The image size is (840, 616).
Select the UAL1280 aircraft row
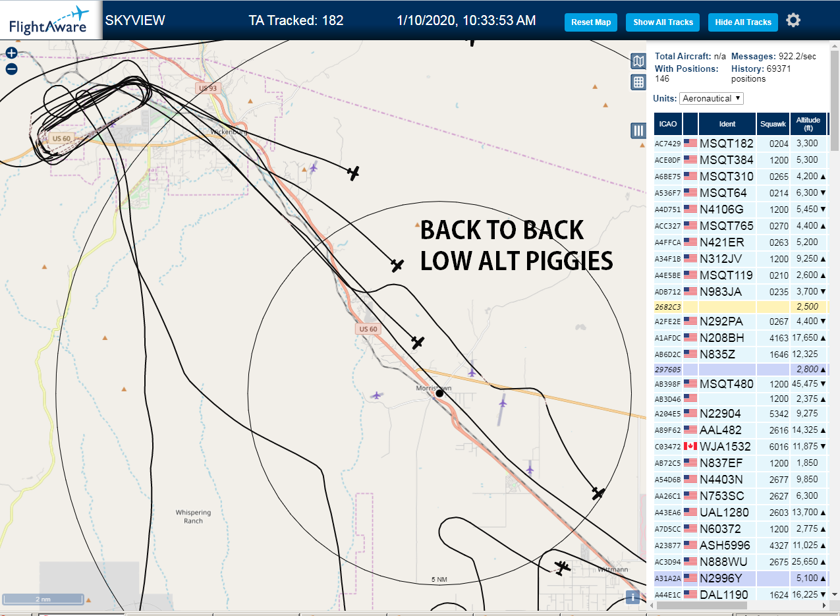tap(741, 512)
